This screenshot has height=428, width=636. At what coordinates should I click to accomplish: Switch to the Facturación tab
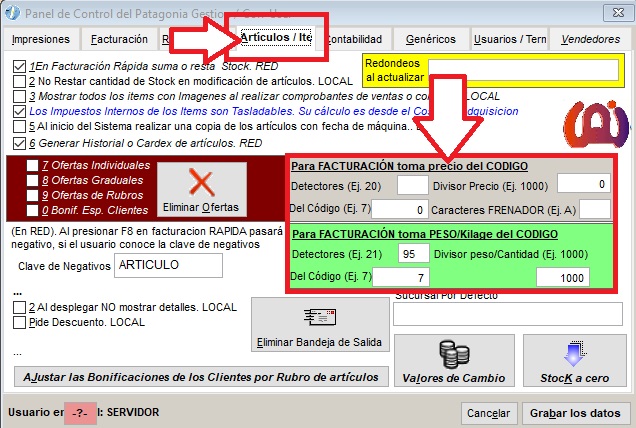coord(119,39)
